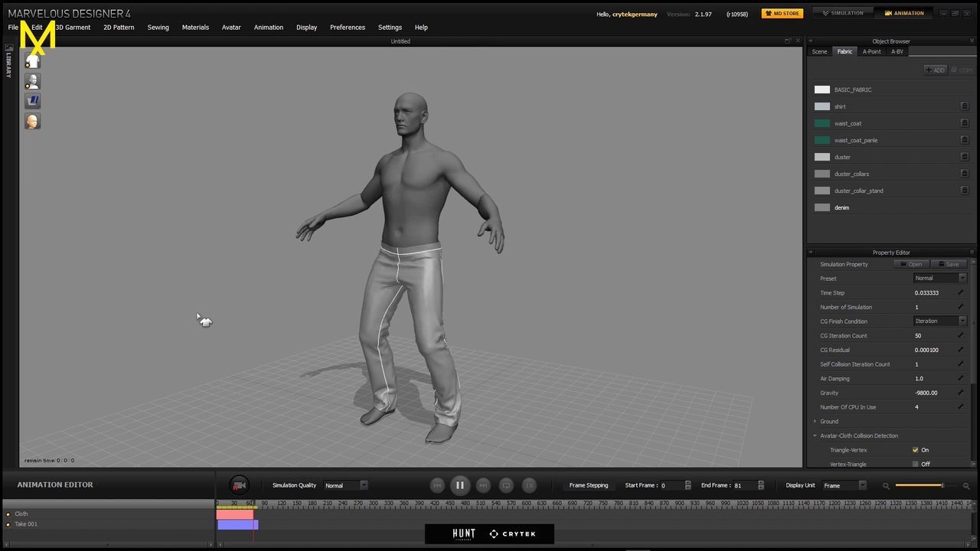Click the pin icon next to CG Iteration Count
Viewport: 980px width, 551px height.
961,335
